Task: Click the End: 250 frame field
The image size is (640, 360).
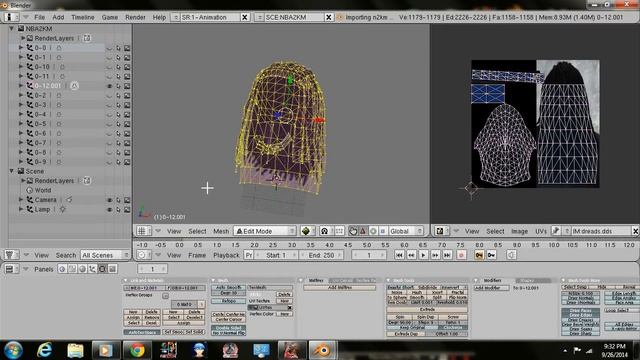Action: (x=321, y=255)
